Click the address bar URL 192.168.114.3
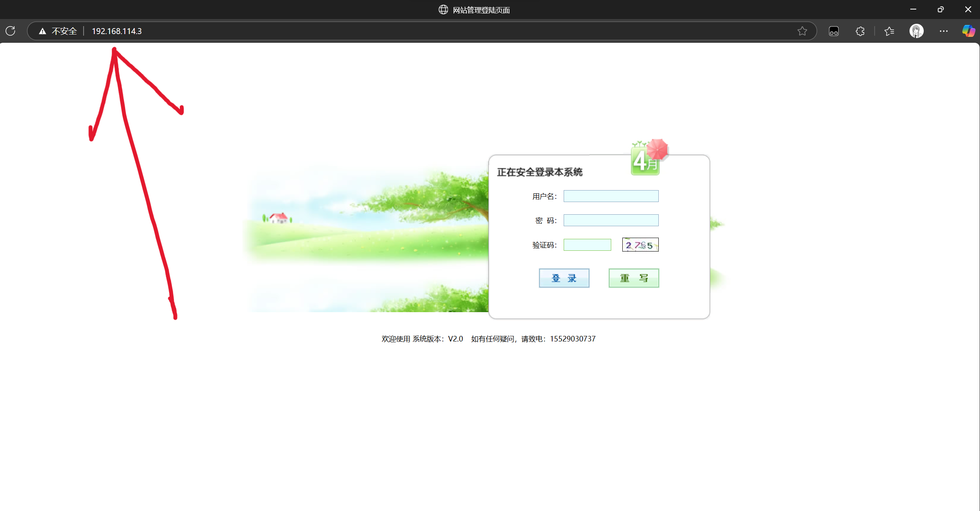The image size is (980, 511). tap(117, 31)
